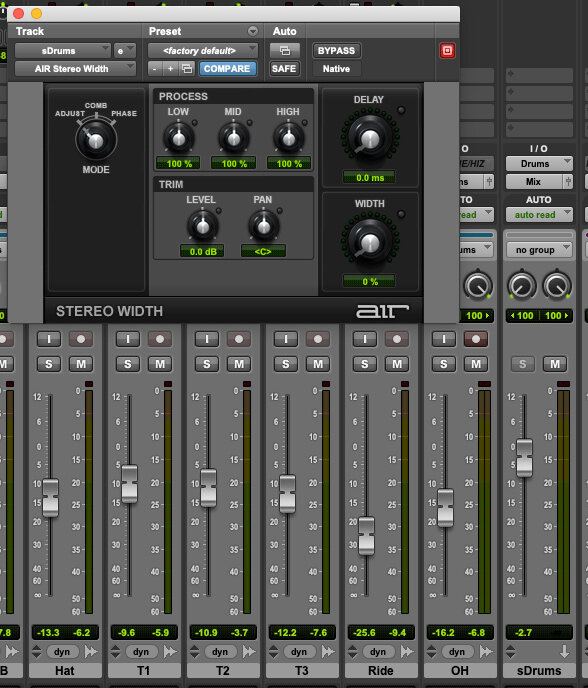The width and height of the screenshot is (588, 688).
Task: Click the red target plug-in button
Action: [447, 51]
